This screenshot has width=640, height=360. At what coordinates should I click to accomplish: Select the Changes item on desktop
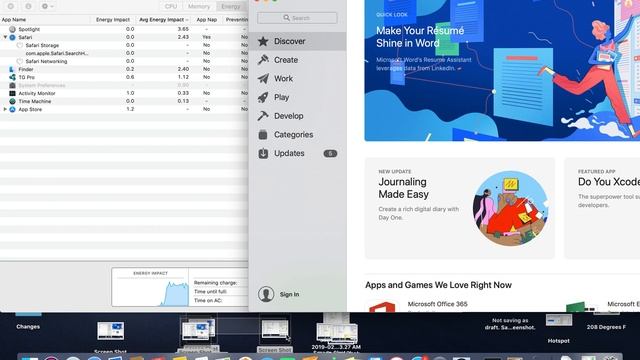tap(28, 327)
